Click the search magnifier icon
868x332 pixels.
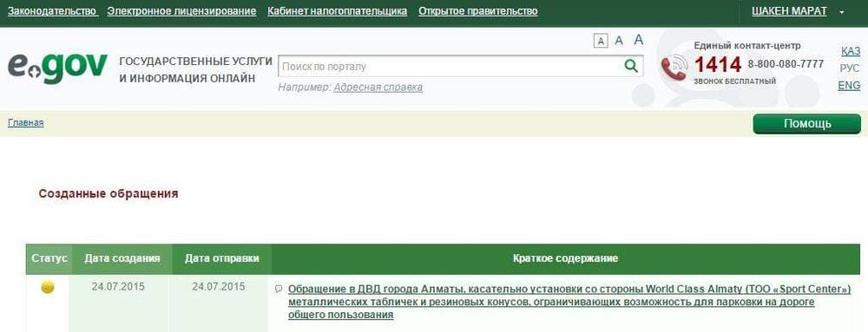(630, 66)
